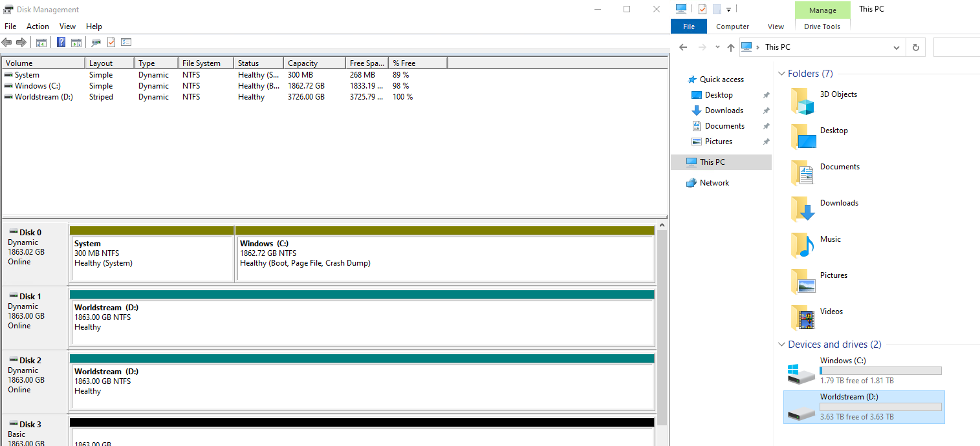
Task: Toggle the Show/Hide Action Pane toolbar icon
Action: point(76,43)
